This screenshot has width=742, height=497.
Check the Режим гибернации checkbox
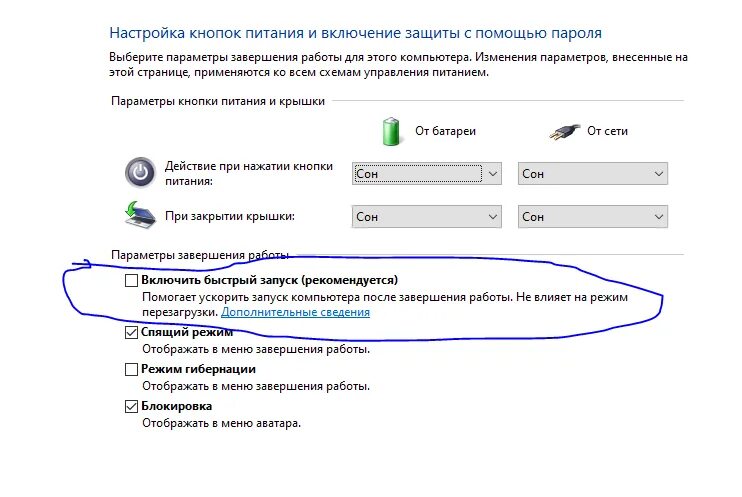(x=131, y=369)
